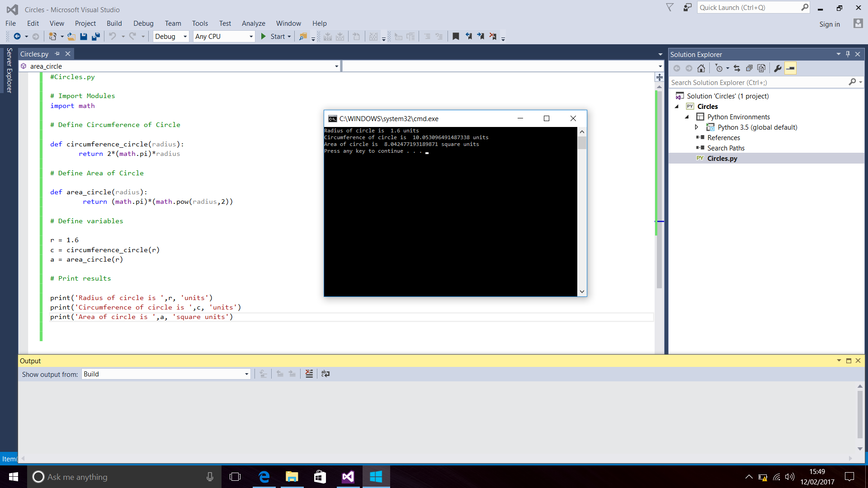Click the area_circle function breadcrumb
Screen dimensions: 868x488
46,66
